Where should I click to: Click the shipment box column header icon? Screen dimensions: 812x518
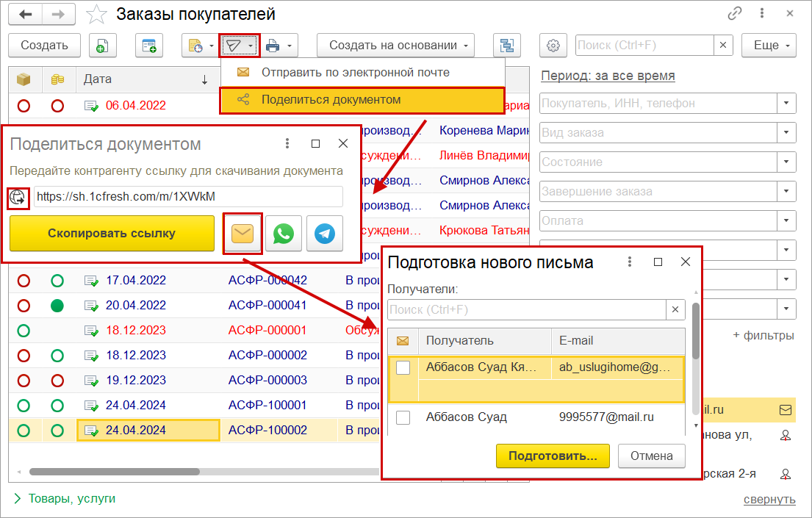coord(24,79)
